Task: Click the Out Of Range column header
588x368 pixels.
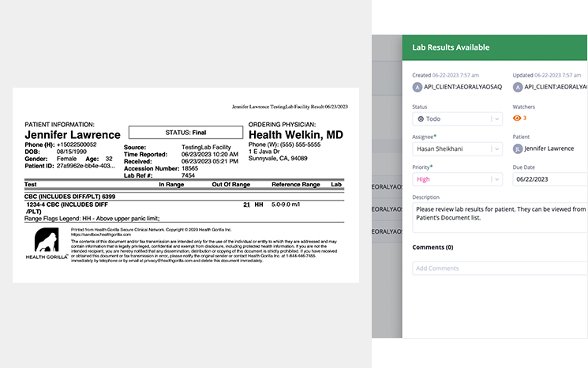Action: coord(231,184)
